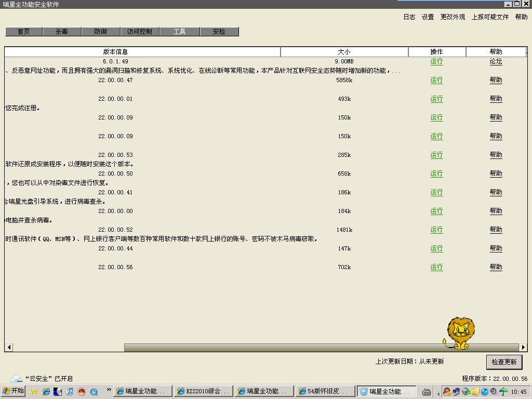Open 日志 in the top menu

(409, 17)
